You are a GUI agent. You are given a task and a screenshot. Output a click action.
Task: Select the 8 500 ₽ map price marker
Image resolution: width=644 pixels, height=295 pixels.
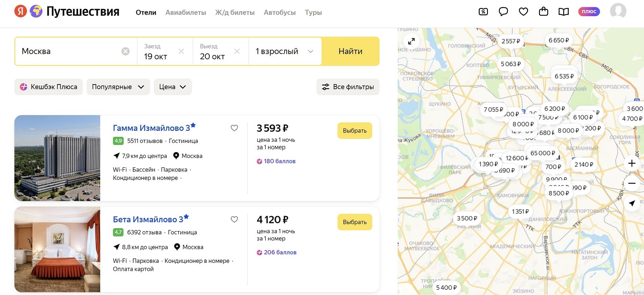tap(559, 193)
